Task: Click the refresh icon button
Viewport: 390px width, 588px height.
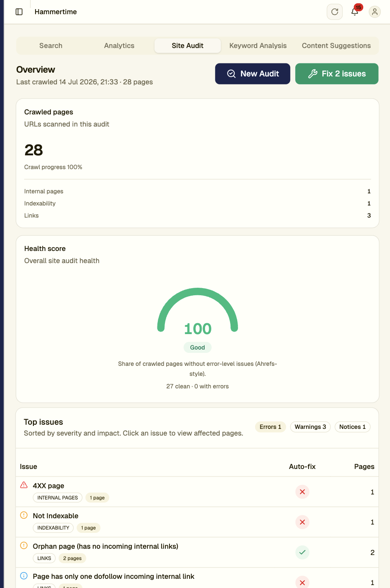Action: coord(334,12)
